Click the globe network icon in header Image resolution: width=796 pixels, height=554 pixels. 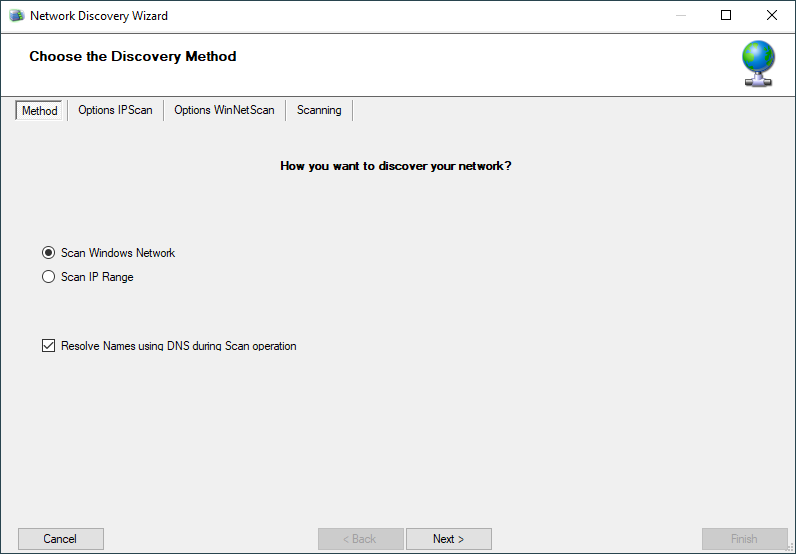(x=758, y=63)
